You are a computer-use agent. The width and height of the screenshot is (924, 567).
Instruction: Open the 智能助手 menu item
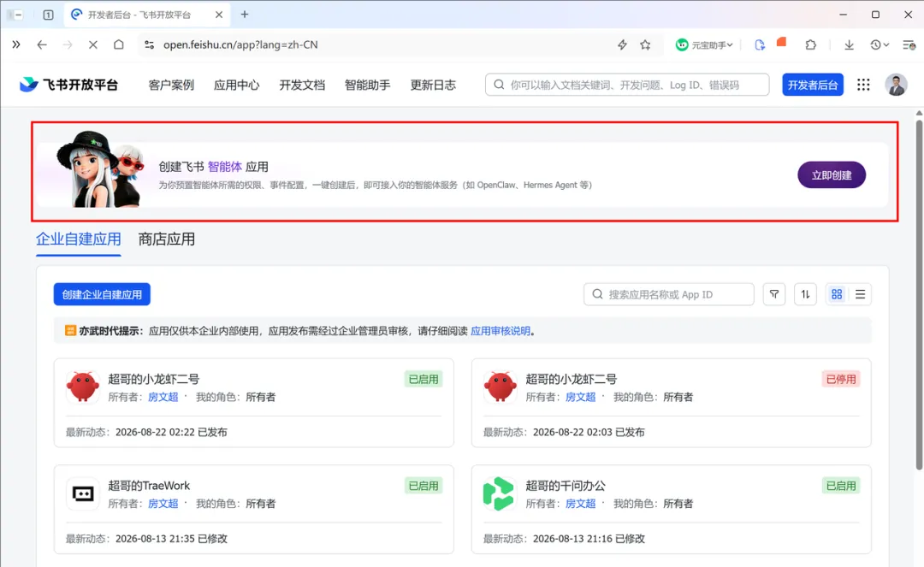367,85
